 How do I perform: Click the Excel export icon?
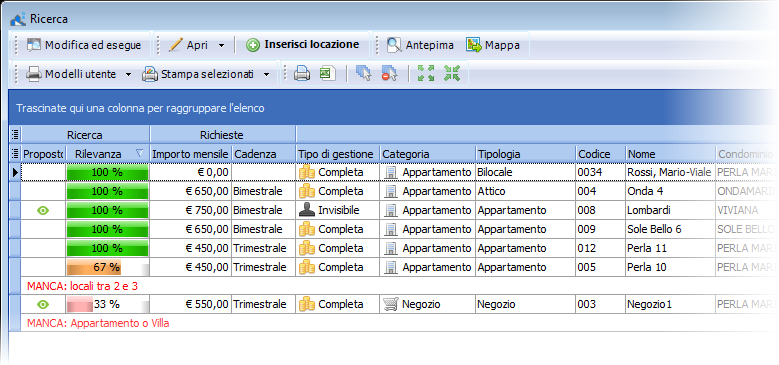pyautogui.click(x=327, y=74)
